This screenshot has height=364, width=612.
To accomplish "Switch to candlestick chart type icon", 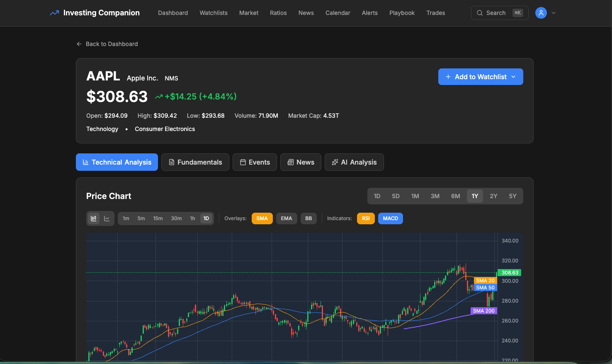I will (x=94, y=218).
